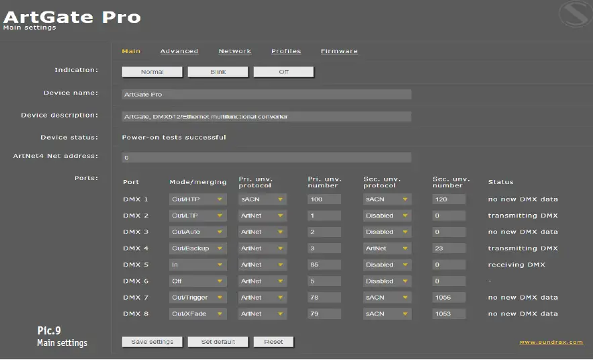Open DMX 6 primary protocol dropdown
The width and height of the screenshot is (593, 364).
point(263,281)
